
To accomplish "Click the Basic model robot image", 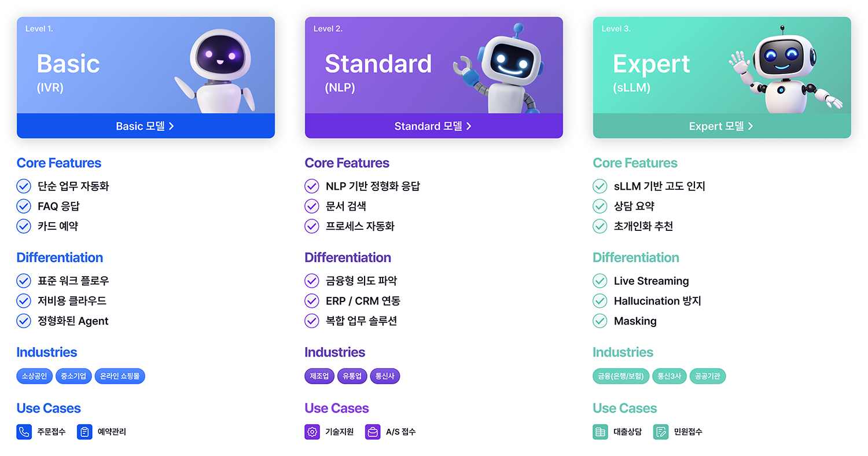I will pos(215,71).
